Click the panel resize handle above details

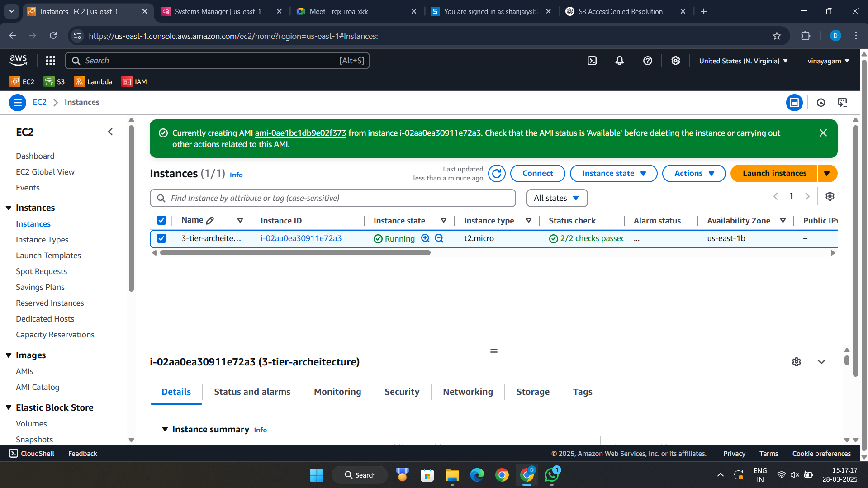(x=493, y=351)
